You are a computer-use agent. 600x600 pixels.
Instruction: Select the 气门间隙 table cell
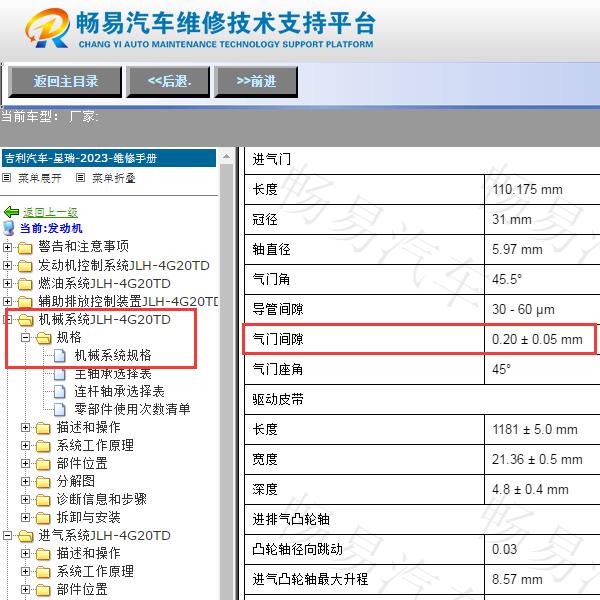click(x=364, y=339)
